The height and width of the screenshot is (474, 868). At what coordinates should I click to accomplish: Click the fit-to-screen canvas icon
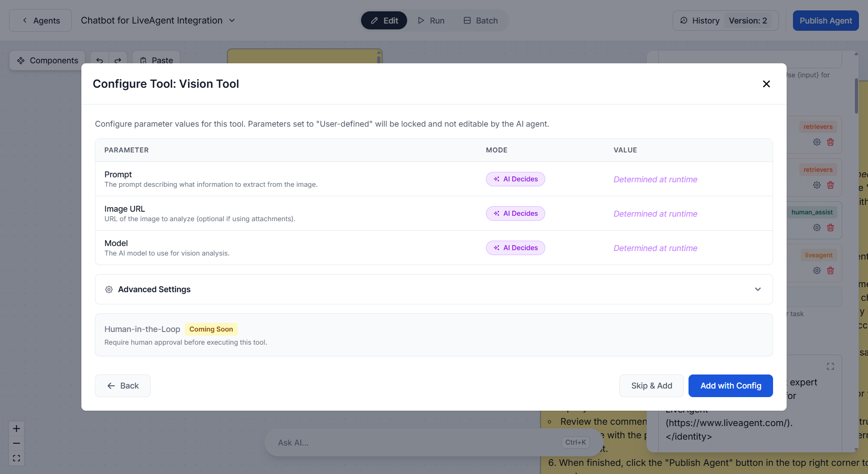pos(17,458)
